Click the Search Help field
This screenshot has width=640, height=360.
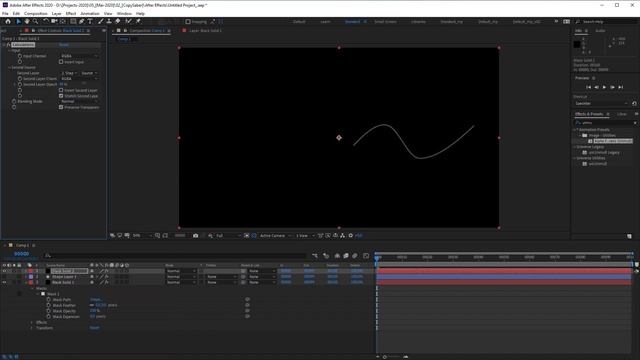606,22
